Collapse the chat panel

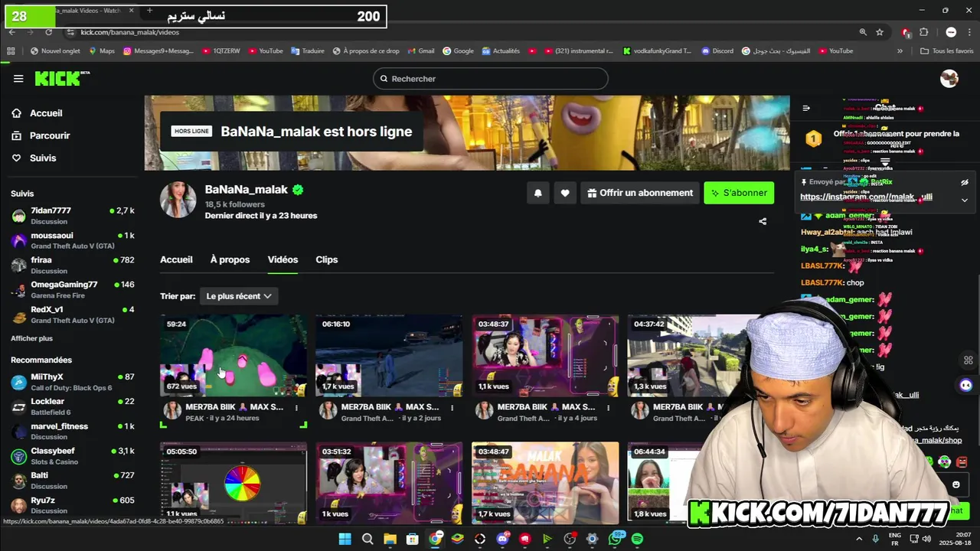coord(805,108)
